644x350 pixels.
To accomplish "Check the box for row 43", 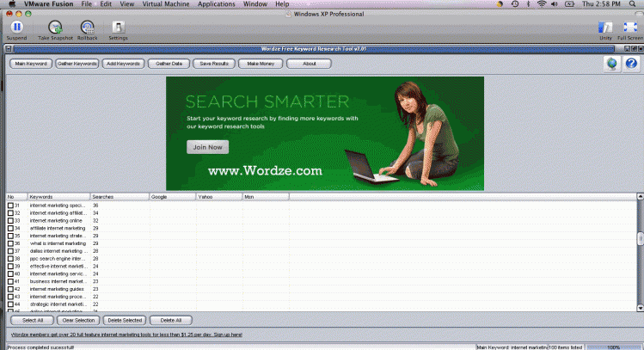I will point(10,297).
